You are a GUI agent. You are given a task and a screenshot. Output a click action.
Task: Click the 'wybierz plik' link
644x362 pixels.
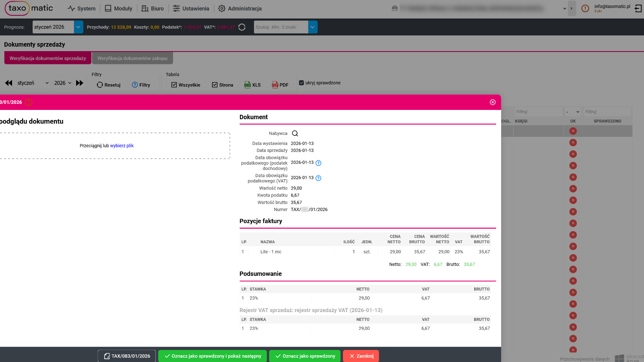[122, 146]
